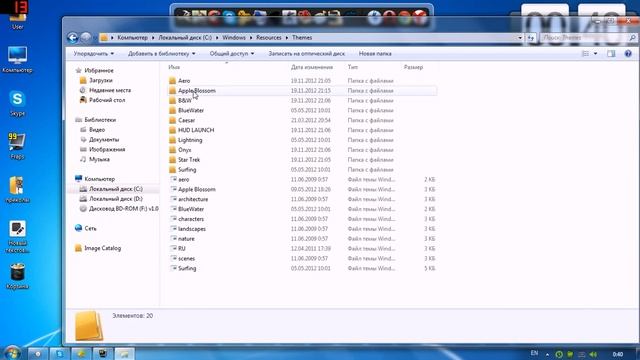This screenshot has width=640, height=360.
Task: Open Skype from the taskbar
Action: (60, 353)
